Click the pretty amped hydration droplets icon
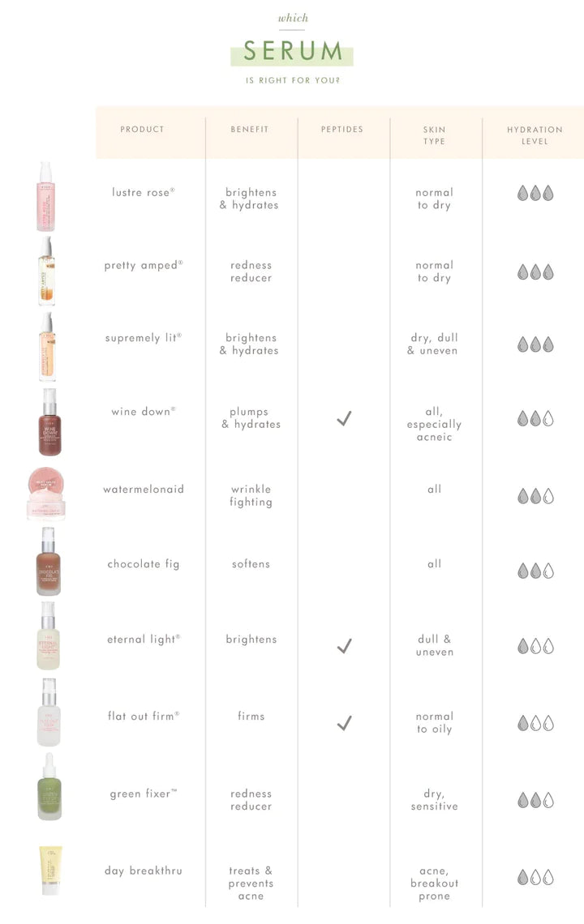This screenshot has width=584, height=924. pyautogui.click(x=535, y=272)
